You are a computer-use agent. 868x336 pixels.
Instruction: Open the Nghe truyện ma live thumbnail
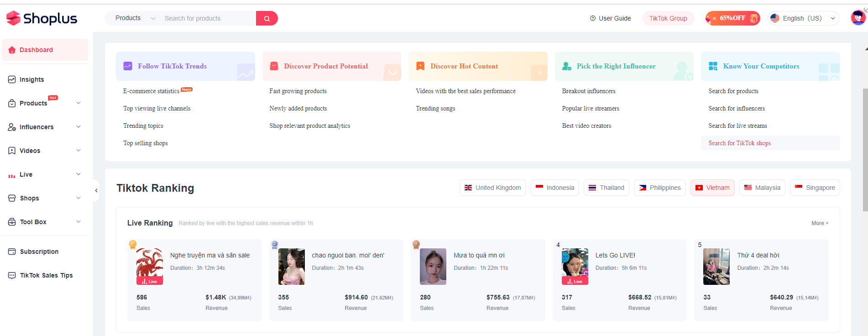(150, 267)
